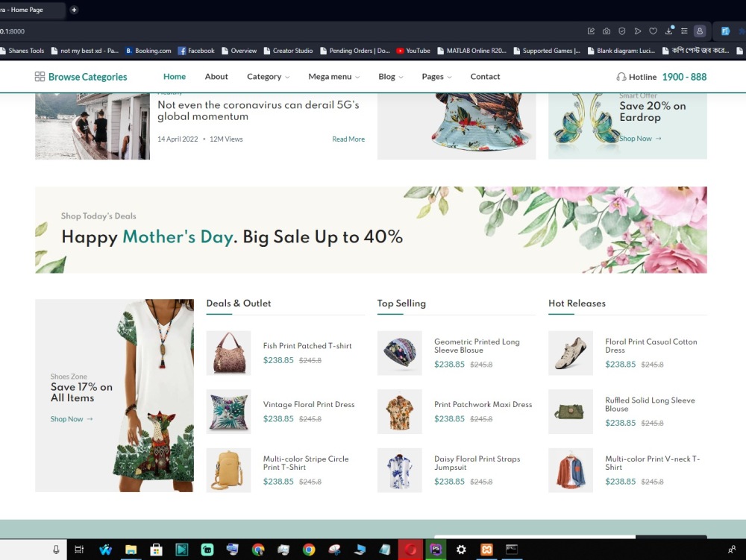Click the beanie hat product thumbnail

(400, 353)
